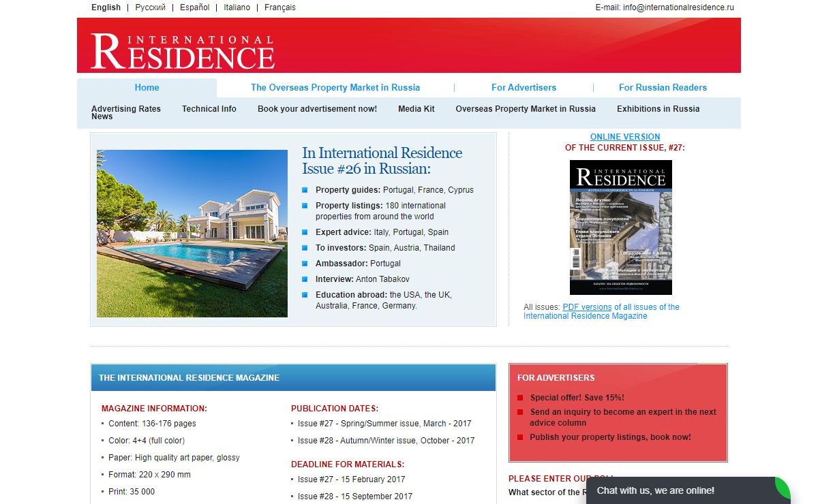
Task: Switch language to Italiano
Action: click(x=237, y=7)
